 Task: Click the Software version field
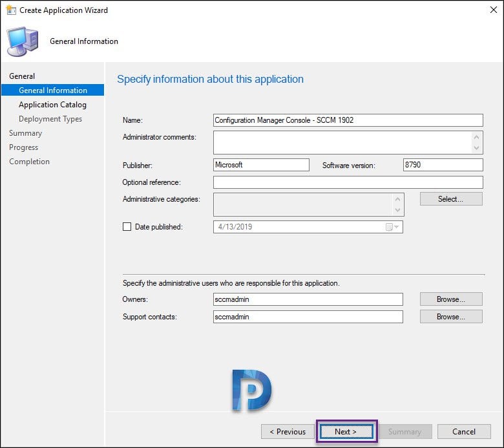pyautogui.click(x=443, y=165)
